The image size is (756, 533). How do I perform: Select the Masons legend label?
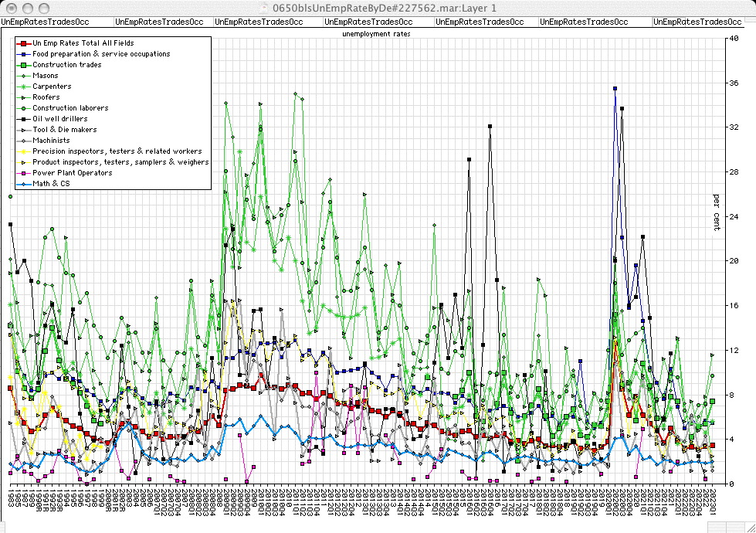[46, 76]
